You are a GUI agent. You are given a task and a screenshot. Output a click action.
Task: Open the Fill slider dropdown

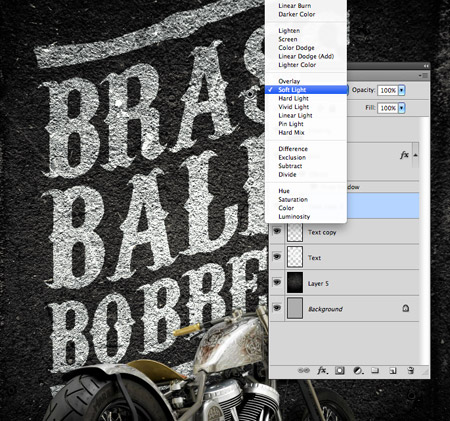pos(402,108)
